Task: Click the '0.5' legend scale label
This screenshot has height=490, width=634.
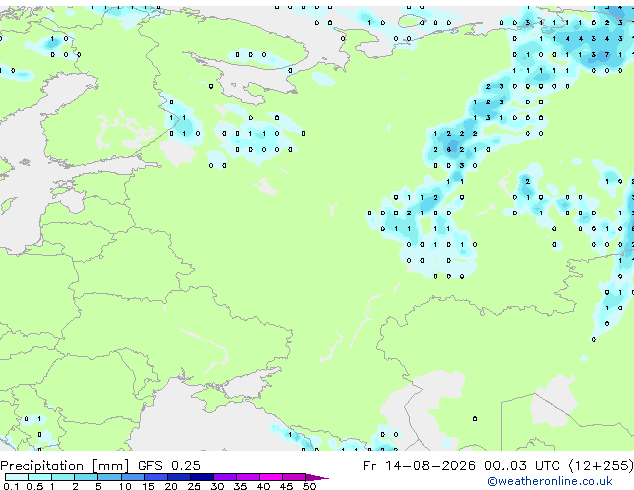Action: 34,486
